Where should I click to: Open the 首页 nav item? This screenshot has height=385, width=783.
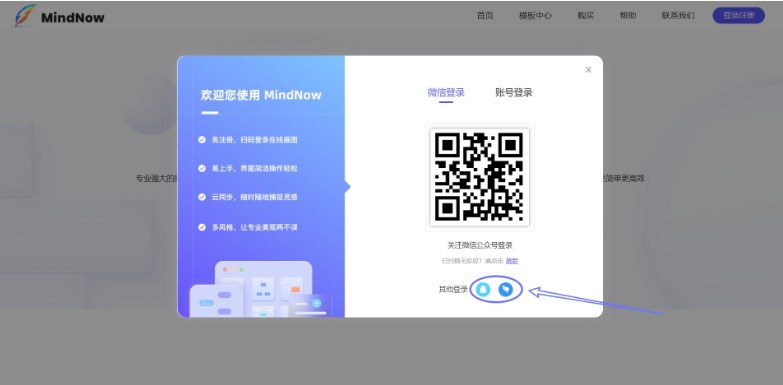(485, 15)
